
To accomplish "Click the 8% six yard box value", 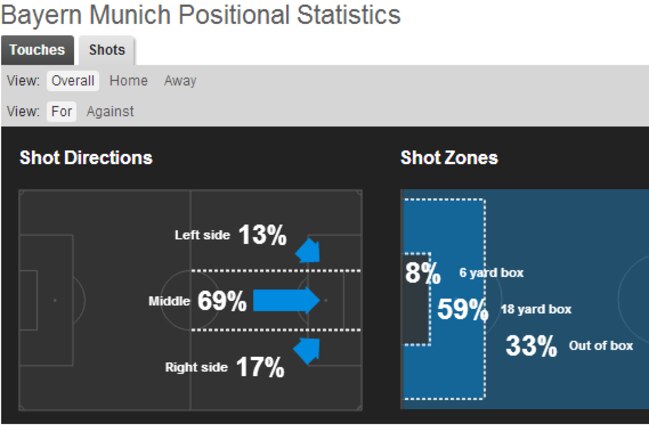I will [x=423, y=273].
